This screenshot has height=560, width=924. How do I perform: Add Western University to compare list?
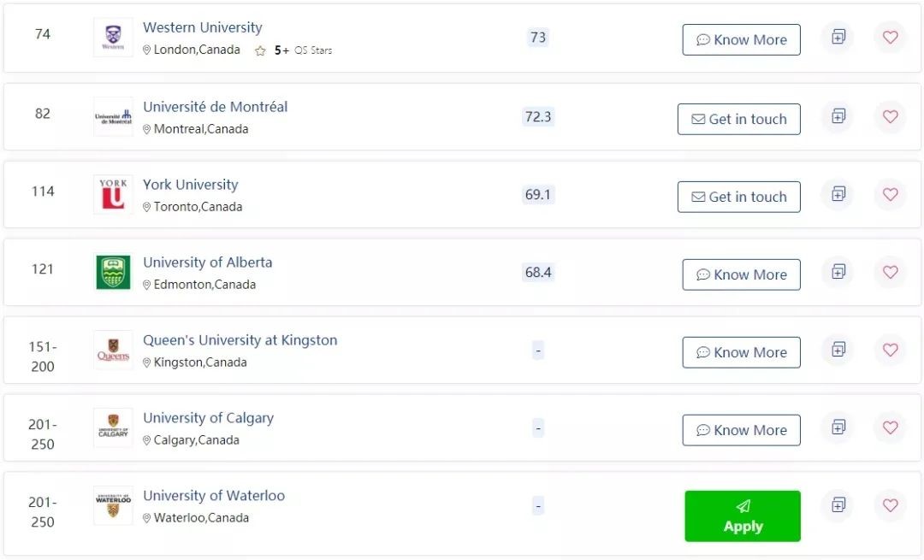838,37
